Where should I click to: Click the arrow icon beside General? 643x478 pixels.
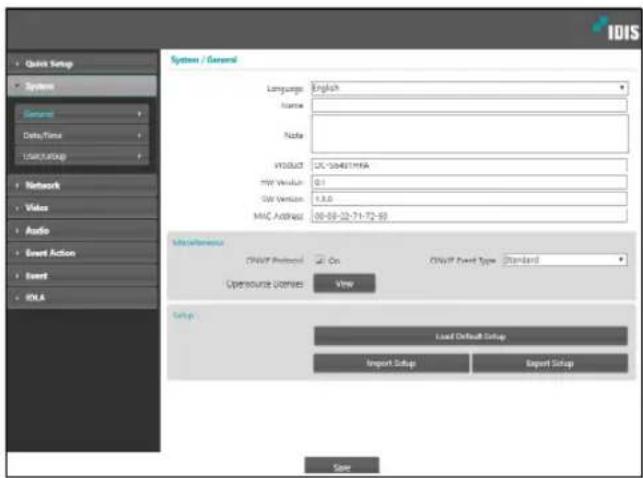[x=139, y=114]
